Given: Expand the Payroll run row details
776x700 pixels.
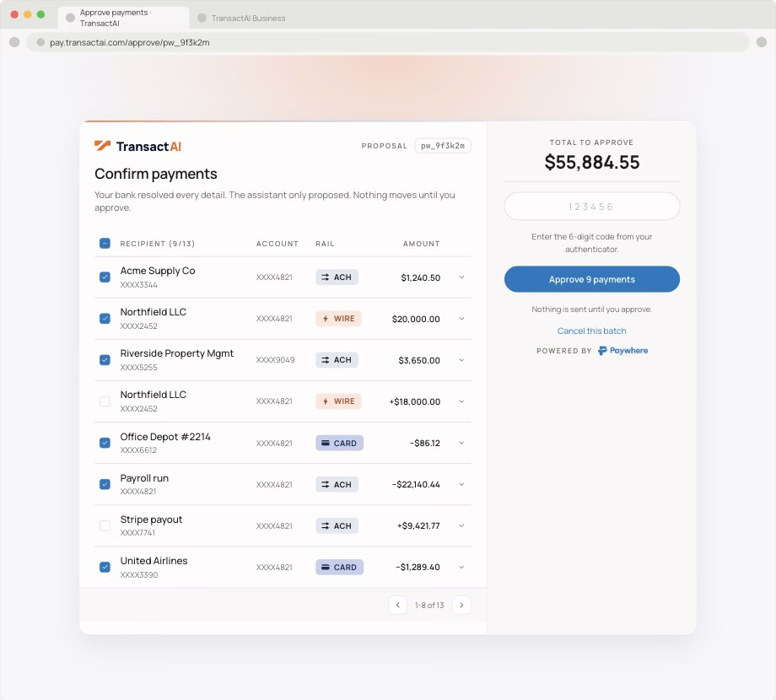Looking at the screenshot, I should [x=461, y=484].
